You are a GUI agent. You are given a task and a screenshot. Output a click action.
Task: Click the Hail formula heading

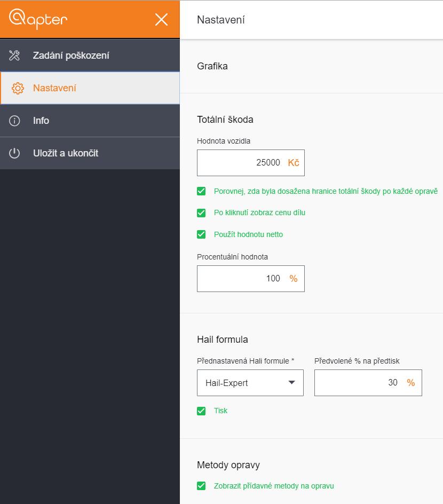coord(223,340)
